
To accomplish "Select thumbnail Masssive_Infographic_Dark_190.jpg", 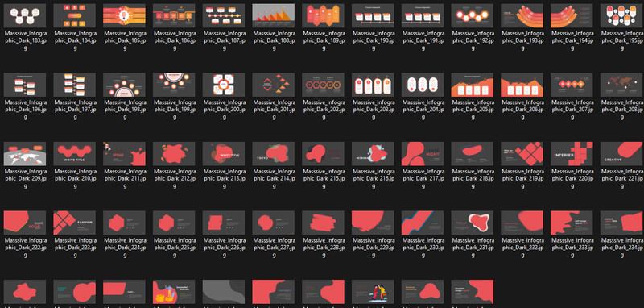I will click(x=373, y=16).
